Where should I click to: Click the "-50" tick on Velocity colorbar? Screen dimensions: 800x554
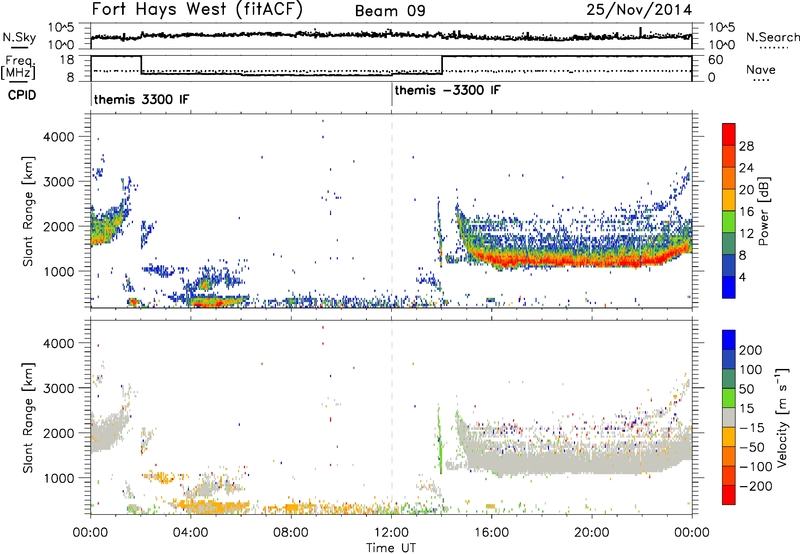(x=752, y=447)
